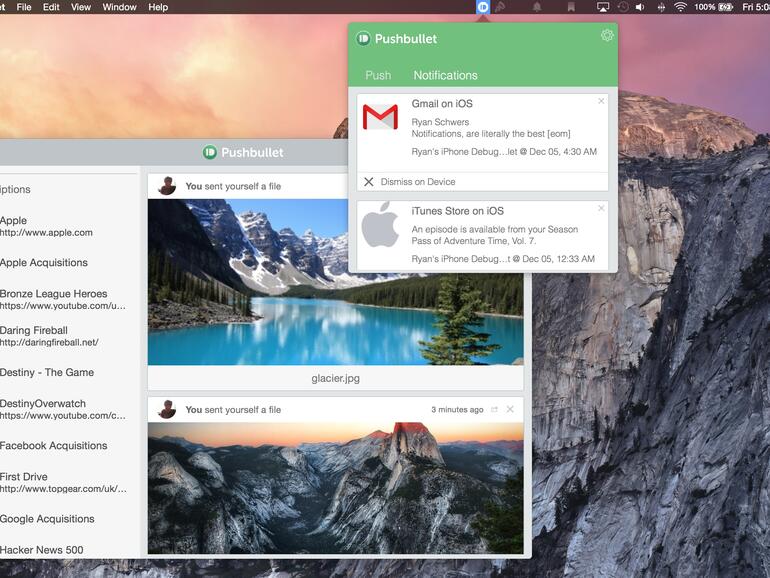
Task: Click the glacier.jpg file name
Action: coord(335,379)
